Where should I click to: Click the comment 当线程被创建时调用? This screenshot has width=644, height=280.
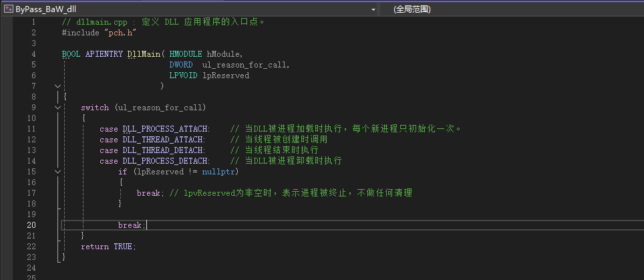point(279,139)
